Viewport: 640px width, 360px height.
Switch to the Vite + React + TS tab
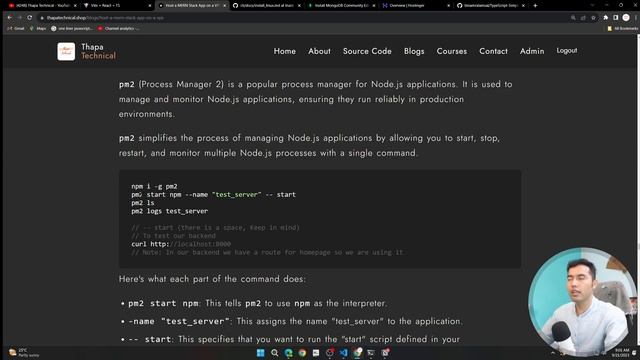[x=116, y=5]
